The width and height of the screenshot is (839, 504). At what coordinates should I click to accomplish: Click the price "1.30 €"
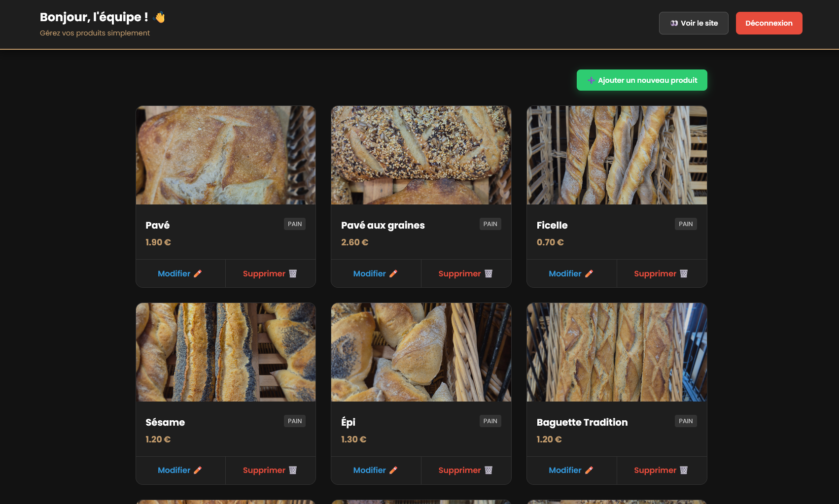tap(354, 439)
